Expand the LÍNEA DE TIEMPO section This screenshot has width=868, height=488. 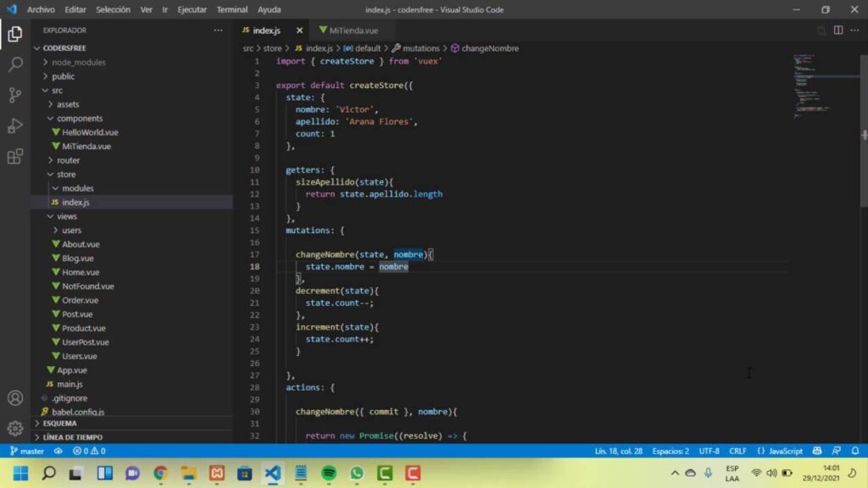click(x=73, y=437)
